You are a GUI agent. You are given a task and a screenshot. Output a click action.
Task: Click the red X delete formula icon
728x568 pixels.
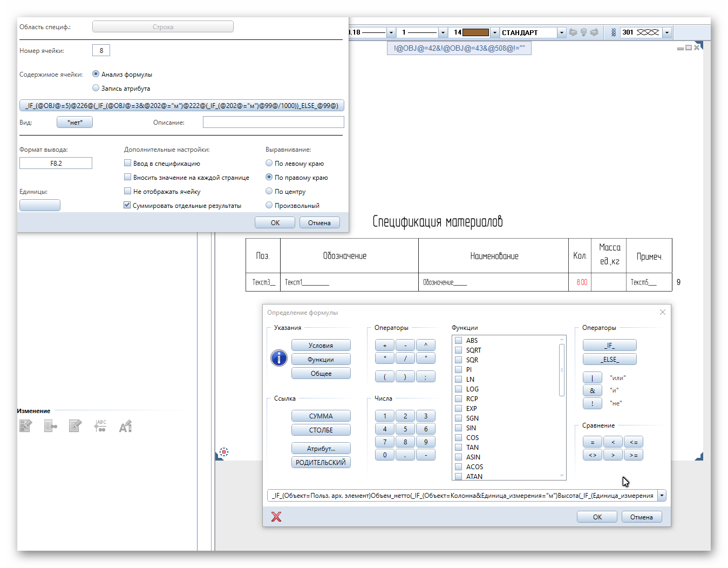click(x=276, y=517)
